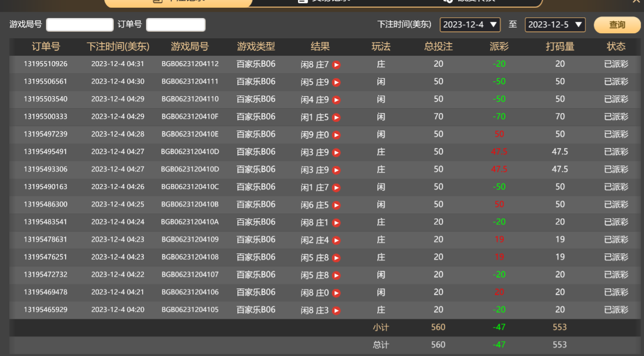The image size is (644, 356).
Task: Click 已派彩 status for order 13195465929
Action: [x=616, y=310]
